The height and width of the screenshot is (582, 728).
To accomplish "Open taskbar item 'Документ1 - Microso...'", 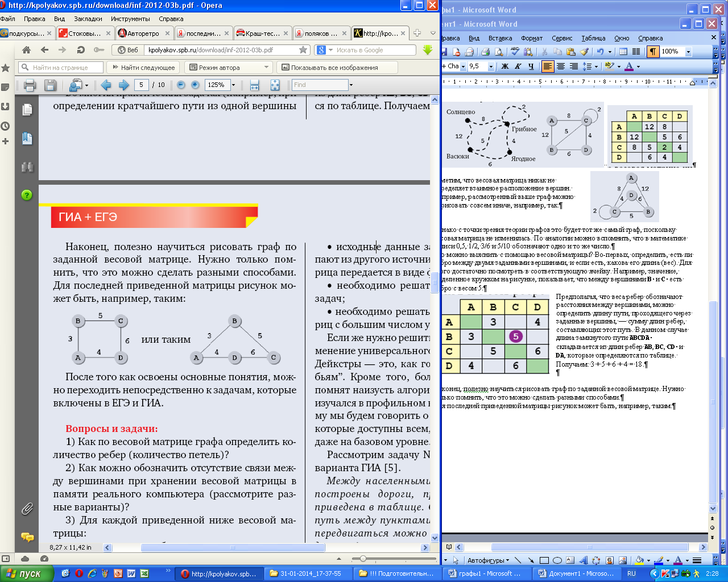I will [576, 573].
